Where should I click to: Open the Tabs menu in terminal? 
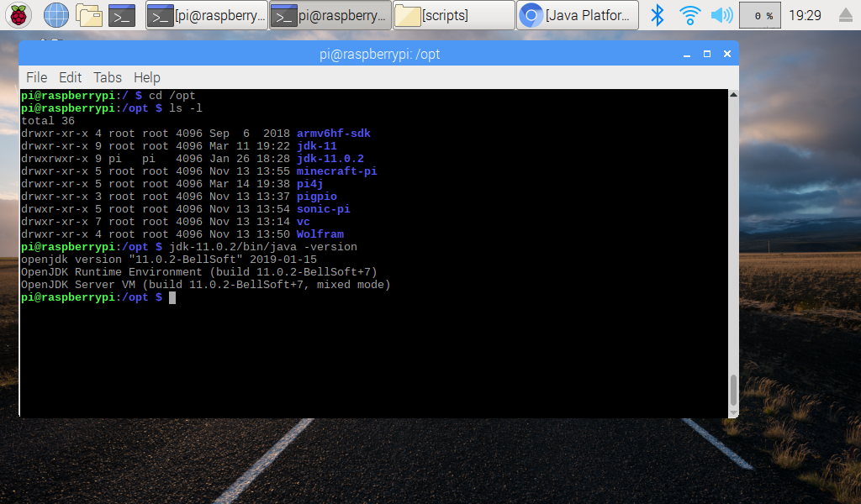108,77
